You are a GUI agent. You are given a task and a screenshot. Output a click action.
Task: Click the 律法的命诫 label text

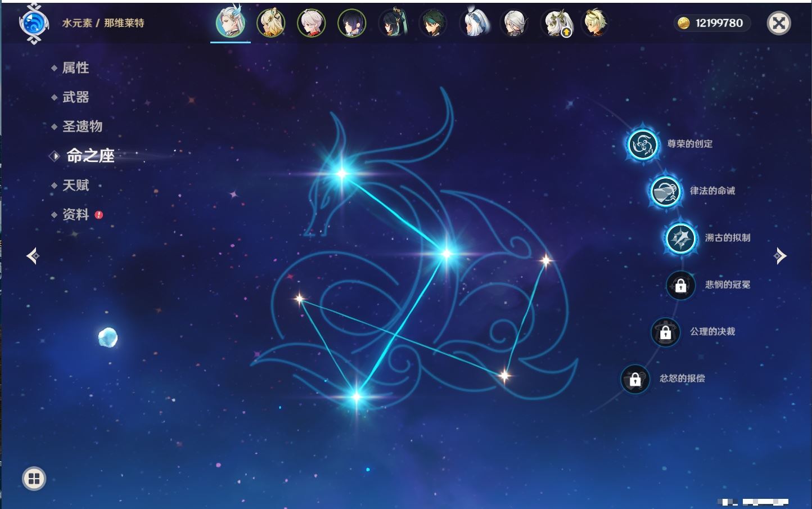[x=712, y=191]
